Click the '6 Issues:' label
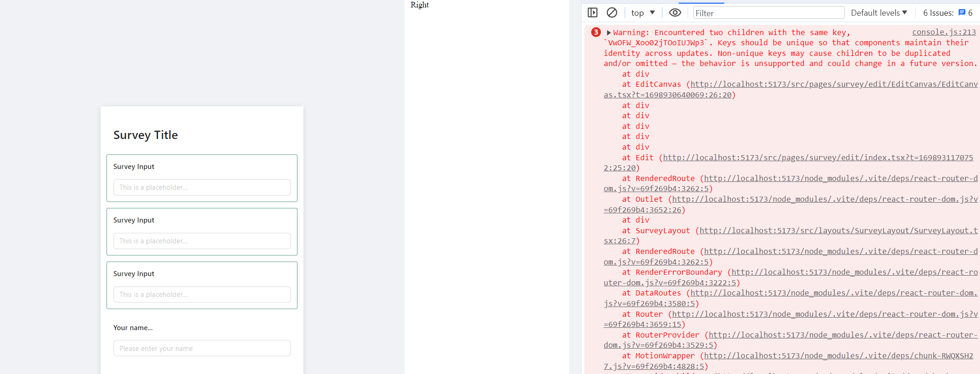 pos(938,13)
